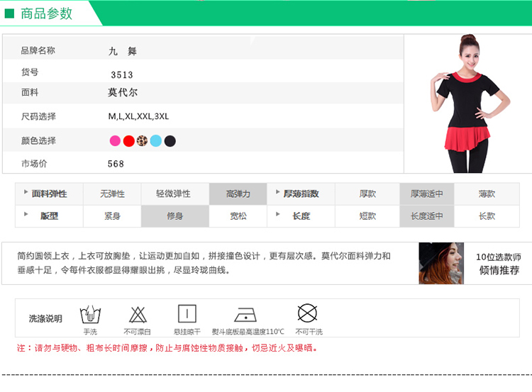The width and height of the screenshot is (532, 392).
Task: Click the do not bleach (不可漂白) icon
Action: coord(138,314)
